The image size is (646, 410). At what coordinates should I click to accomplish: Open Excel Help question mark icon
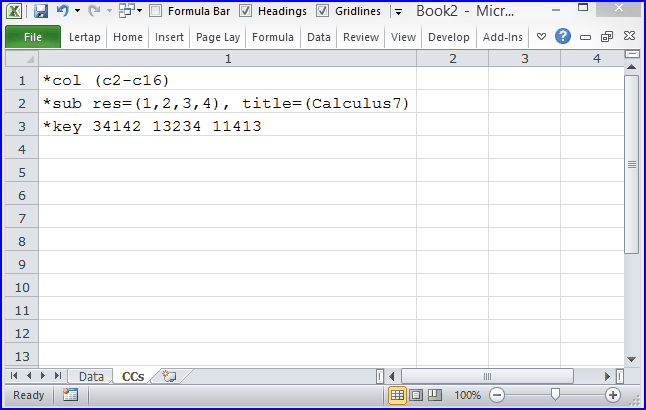click(x=563, y=37)
